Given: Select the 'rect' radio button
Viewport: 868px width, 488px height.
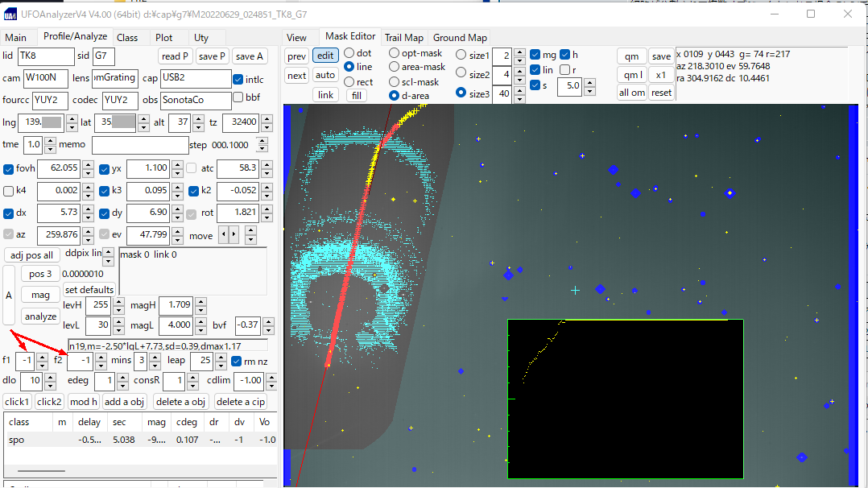Looking at the screenshot, I should tap(349, 81).
